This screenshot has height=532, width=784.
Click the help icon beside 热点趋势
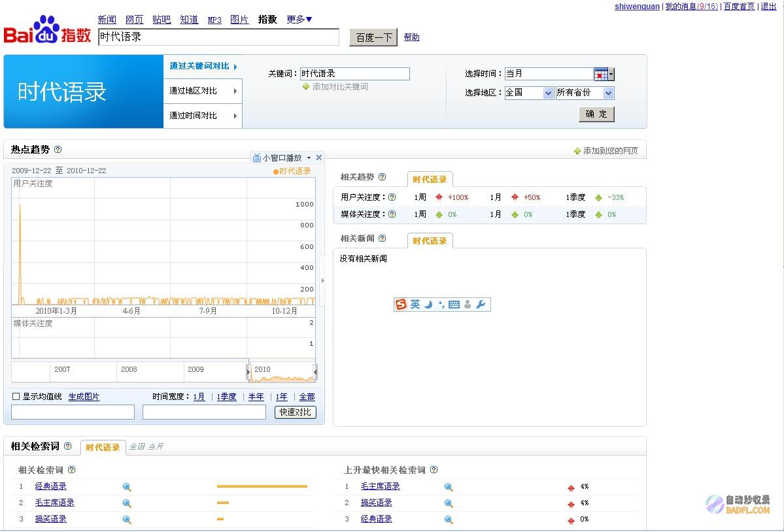coord(58,150)
